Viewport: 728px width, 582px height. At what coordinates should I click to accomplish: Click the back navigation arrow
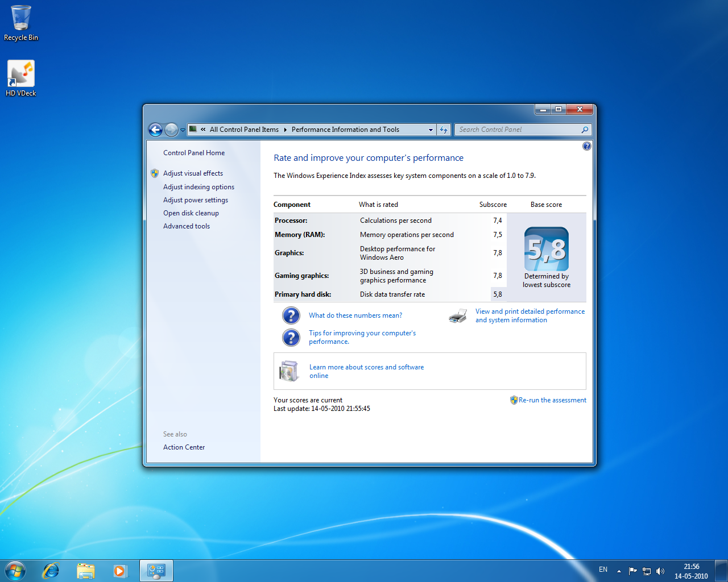(x=155, y=130)
